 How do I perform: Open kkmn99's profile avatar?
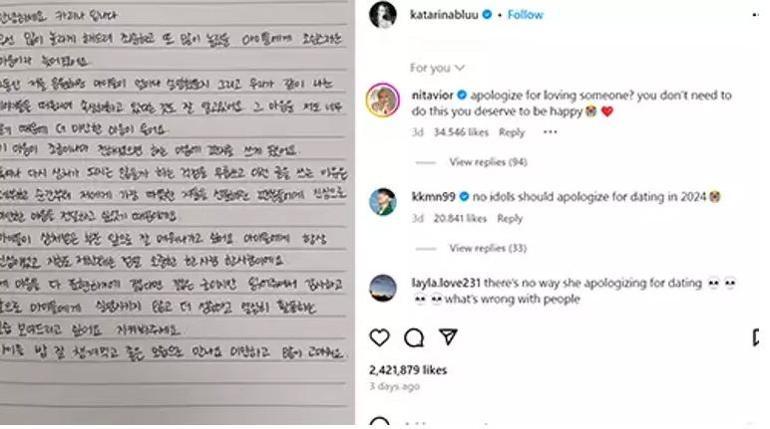click(383, 202)
